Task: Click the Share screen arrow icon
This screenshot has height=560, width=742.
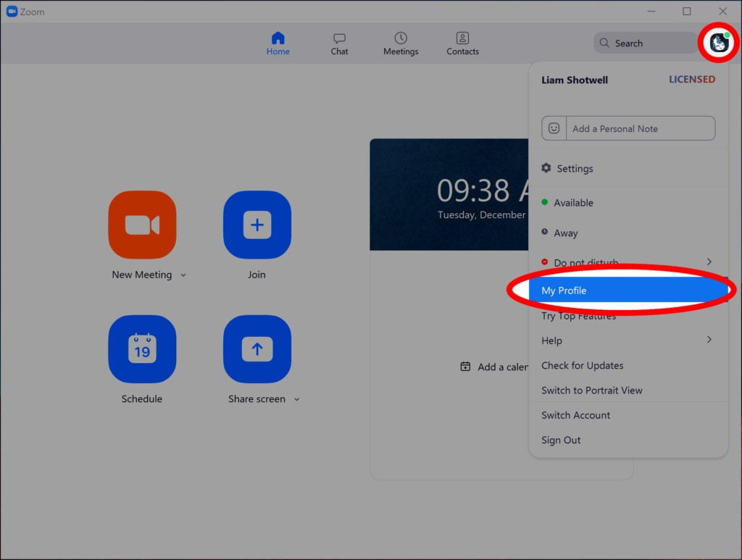Action: 257,349
